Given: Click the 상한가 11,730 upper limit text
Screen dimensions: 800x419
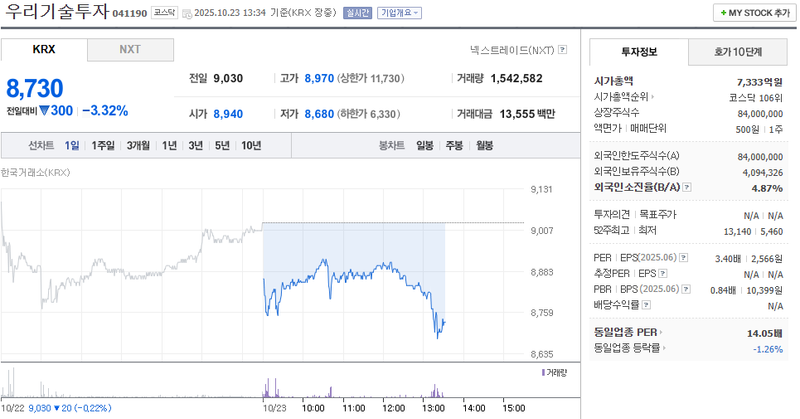Looking at the screenshot, I should point(370,79).
